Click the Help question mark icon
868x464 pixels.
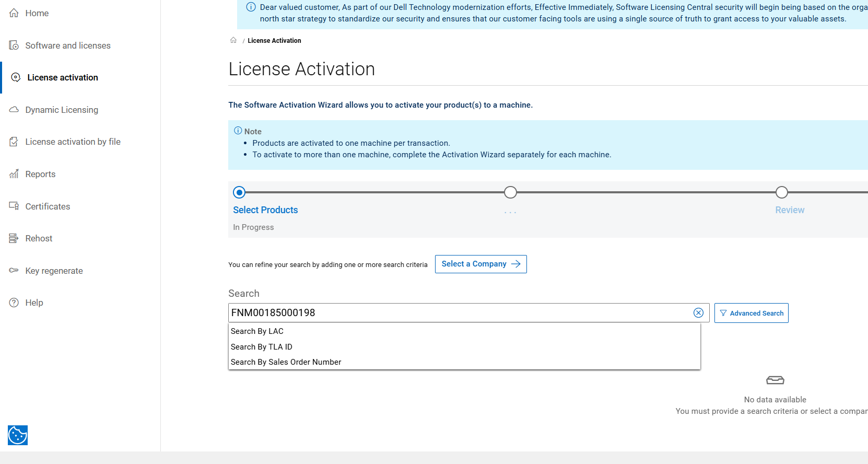click(x=14, y=303)
